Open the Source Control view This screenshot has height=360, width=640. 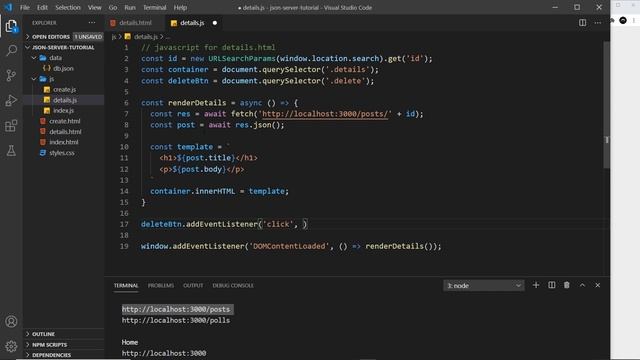pyautogui.click(x=11, y=76)
